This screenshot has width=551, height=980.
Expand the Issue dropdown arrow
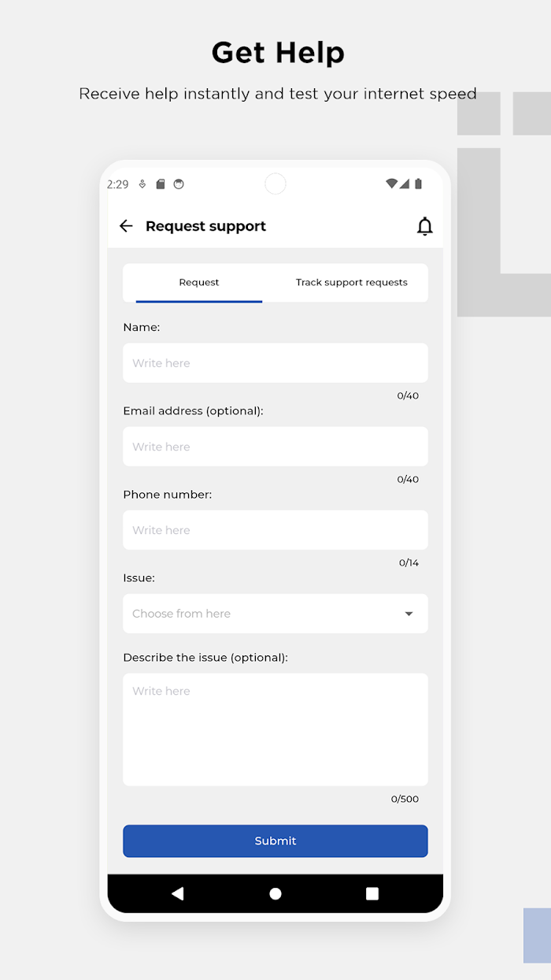click(x=409, y=614)
